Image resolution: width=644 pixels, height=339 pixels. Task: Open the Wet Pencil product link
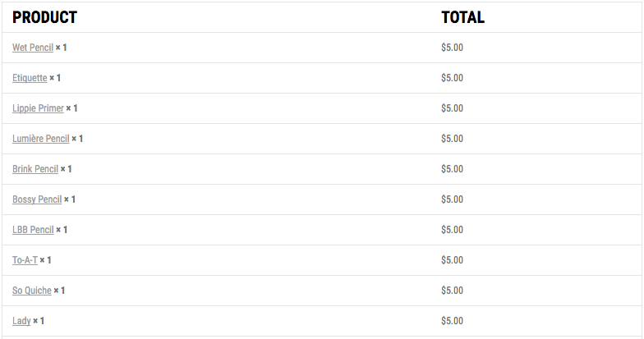[33, 48]
